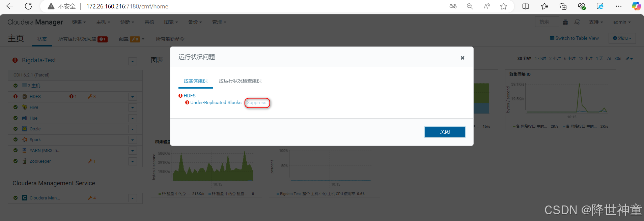Click the Cloudera Management Service icon
The width and height of the screenshot is (644, 221).
pyautogui.click(x=25, y=198)
